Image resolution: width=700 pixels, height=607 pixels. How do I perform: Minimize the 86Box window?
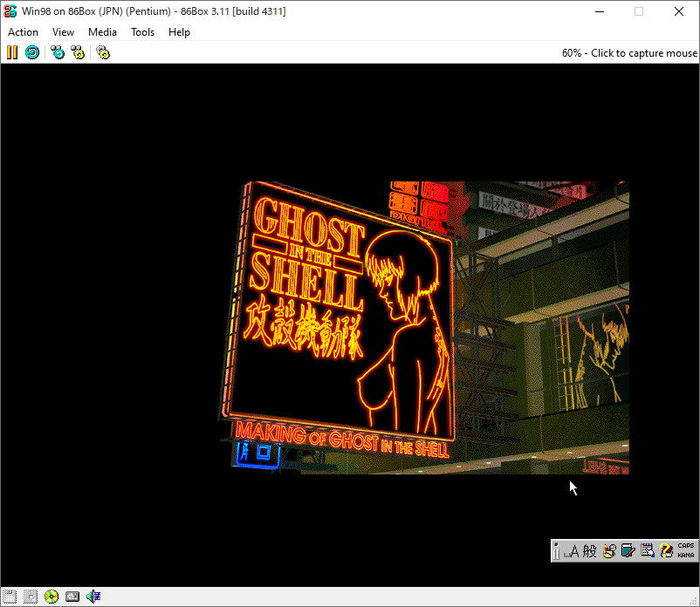pos(600,11)
